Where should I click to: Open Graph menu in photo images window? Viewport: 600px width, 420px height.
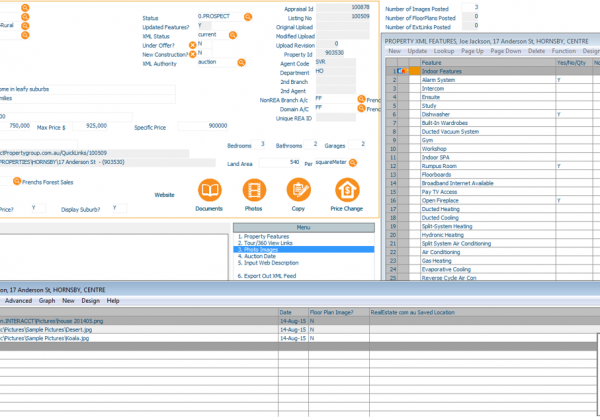[x=47, y=301]
